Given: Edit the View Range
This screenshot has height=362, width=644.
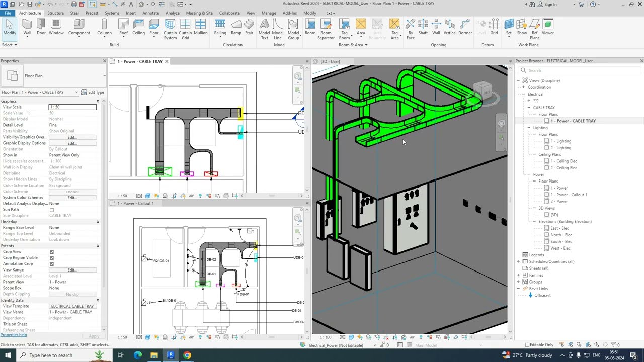Looking at the screenshot, I should click(x=72, y=270).
